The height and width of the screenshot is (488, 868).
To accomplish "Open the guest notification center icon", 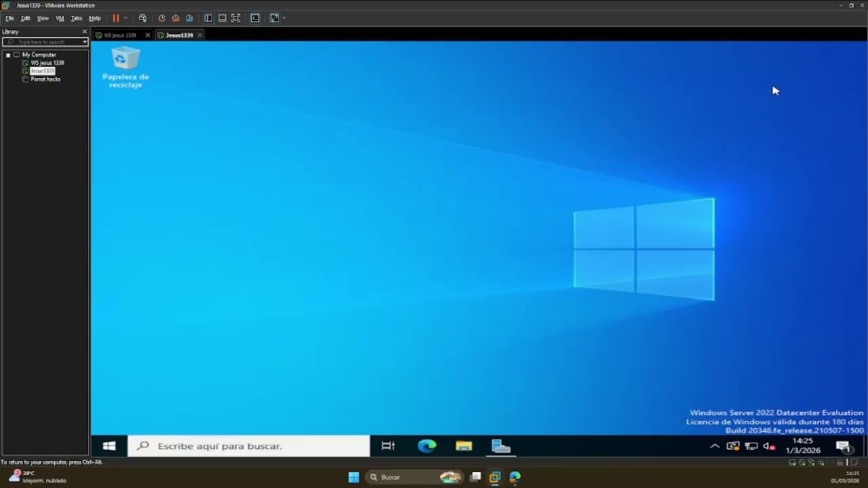I will click(844, 446).
